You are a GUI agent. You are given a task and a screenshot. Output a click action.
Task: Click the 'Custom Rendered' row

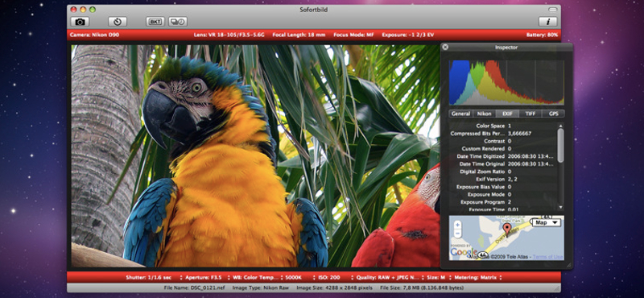(x=503, y=149)
